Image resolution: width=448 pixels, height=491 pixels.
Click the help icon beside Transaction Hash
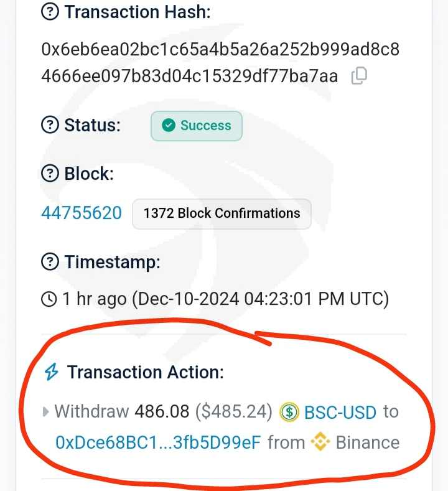tap(50, 12)
